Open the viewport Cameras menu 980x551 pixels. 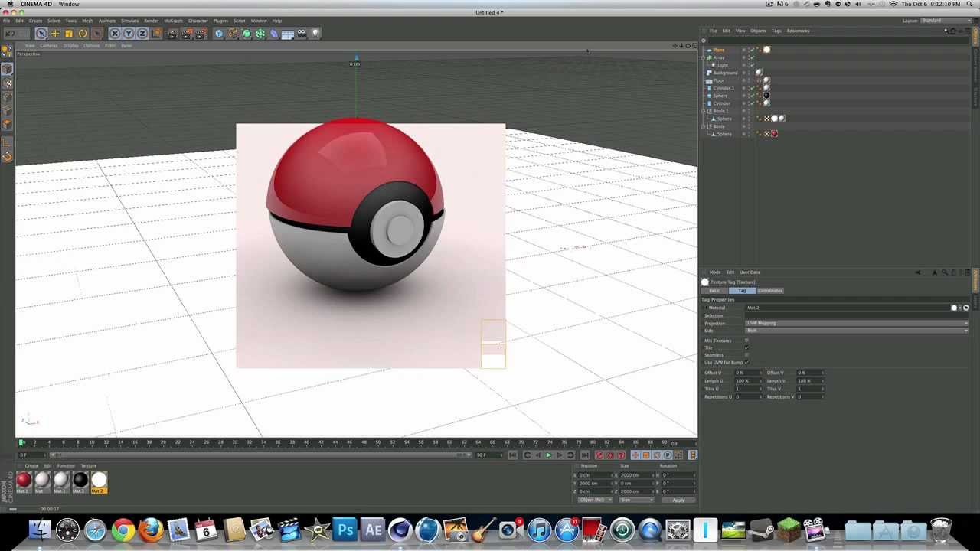click(49, 46)
